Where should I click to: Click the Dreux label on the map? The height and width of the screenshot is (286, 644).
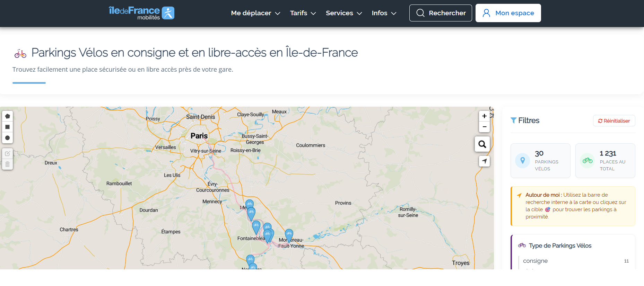[51, 163]
